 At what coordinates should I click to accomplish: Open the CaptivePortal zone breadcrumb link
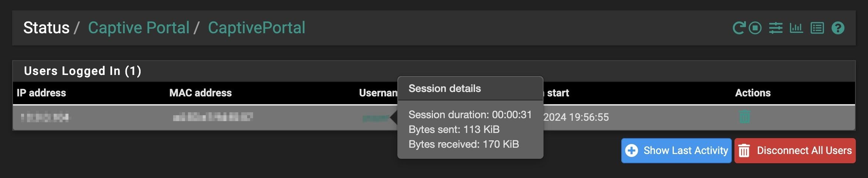256,28
